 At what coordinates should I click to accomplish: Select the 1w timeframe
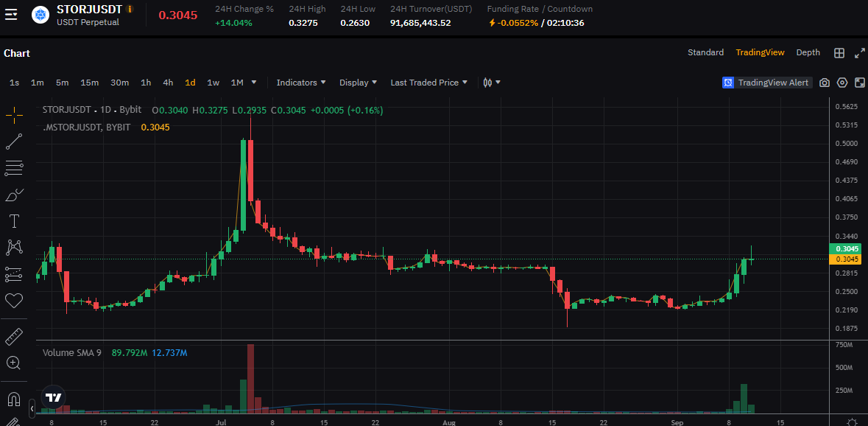213,83
